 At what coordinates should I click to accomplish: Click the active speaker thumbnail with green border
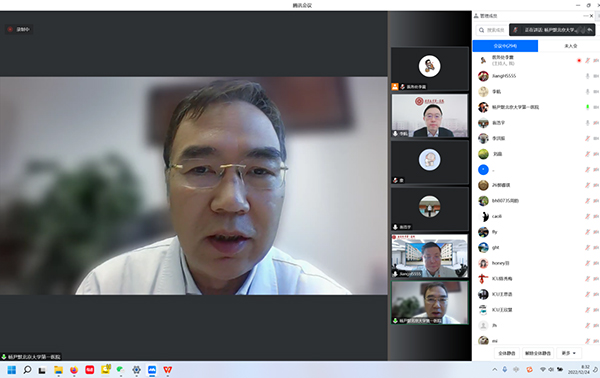click(430, 303)
